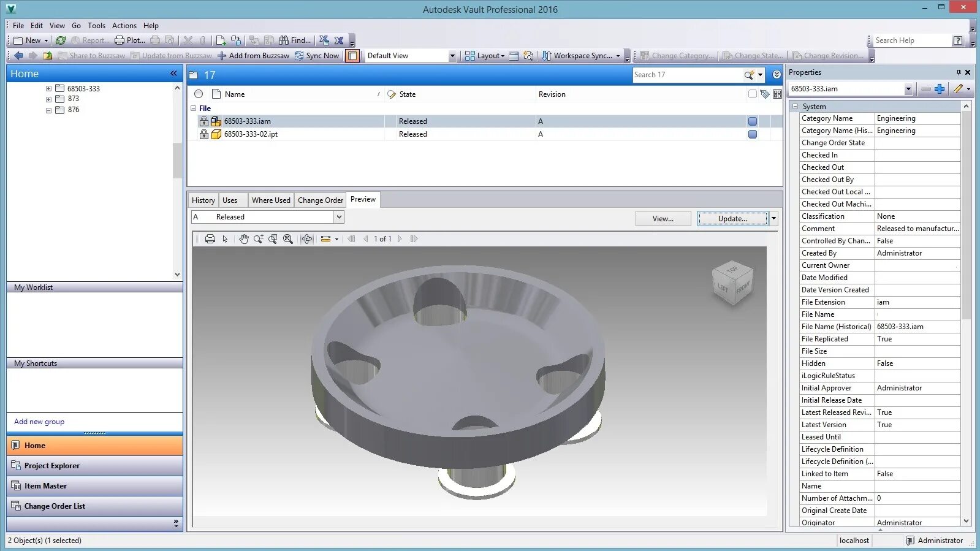
Task: Click the Measure ruler tool
Action: 326,239
